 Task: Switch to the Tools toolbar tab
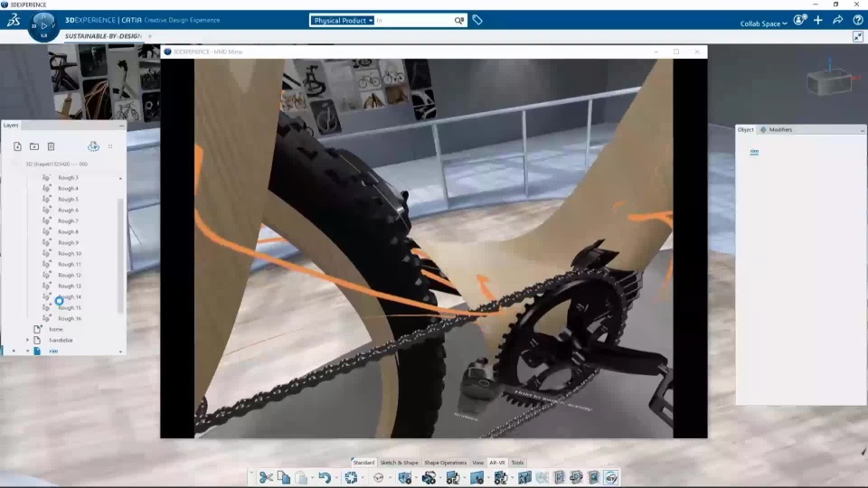[x=517, y=463]
